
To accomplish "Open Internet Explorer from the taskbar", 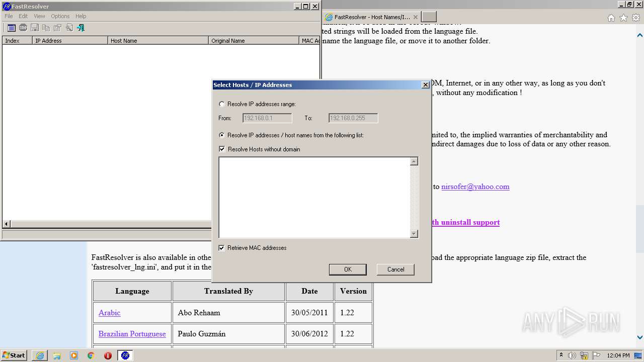I will [x=40, y=355].
